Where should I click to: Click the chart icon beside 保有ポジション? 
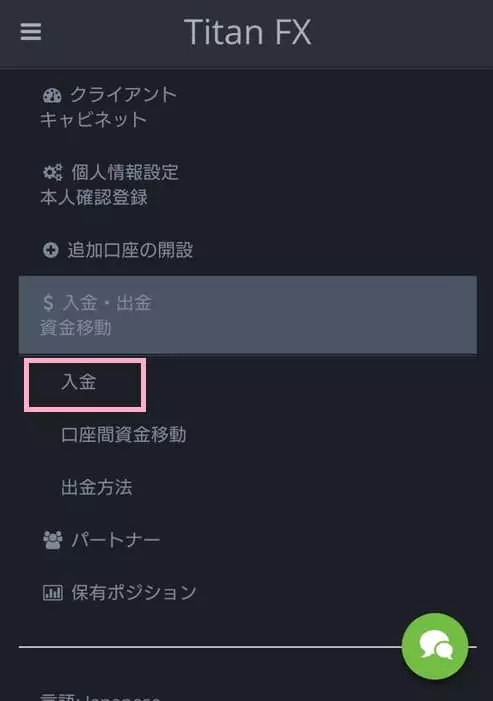click(52, 593)
